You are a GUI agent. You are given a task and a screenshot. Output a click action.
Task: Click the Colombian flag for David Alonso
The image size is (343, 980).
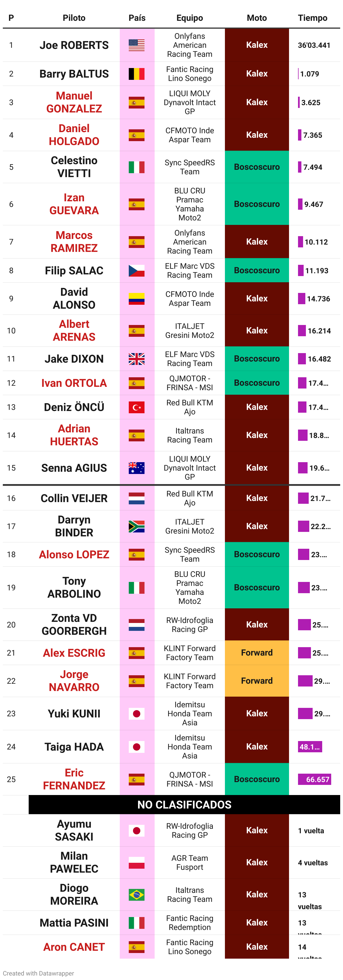click(137, 299)
